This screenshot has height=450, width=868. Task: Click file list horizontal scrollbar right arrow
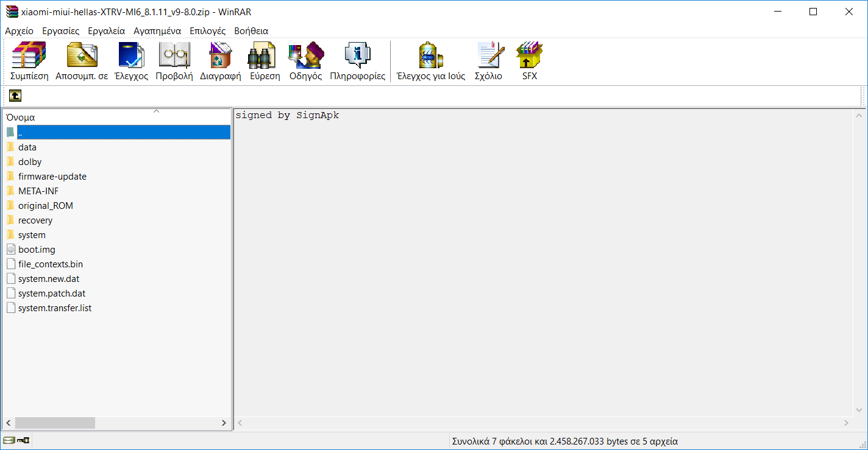coord(224,423)
